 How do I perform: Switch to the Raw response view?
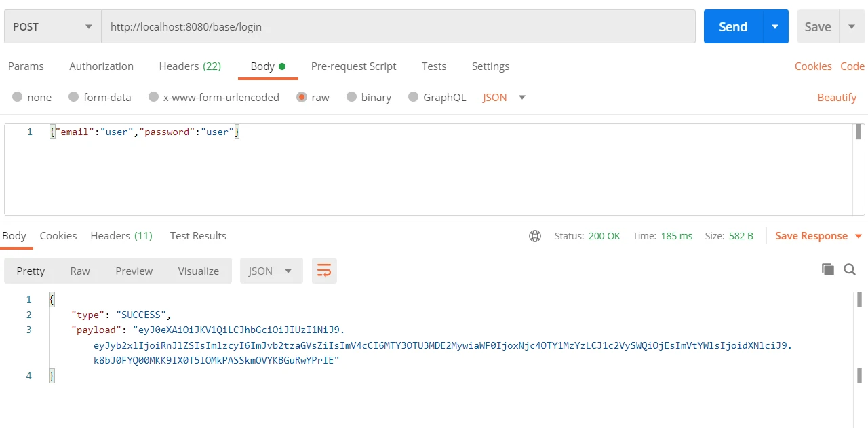click(80, 271)
